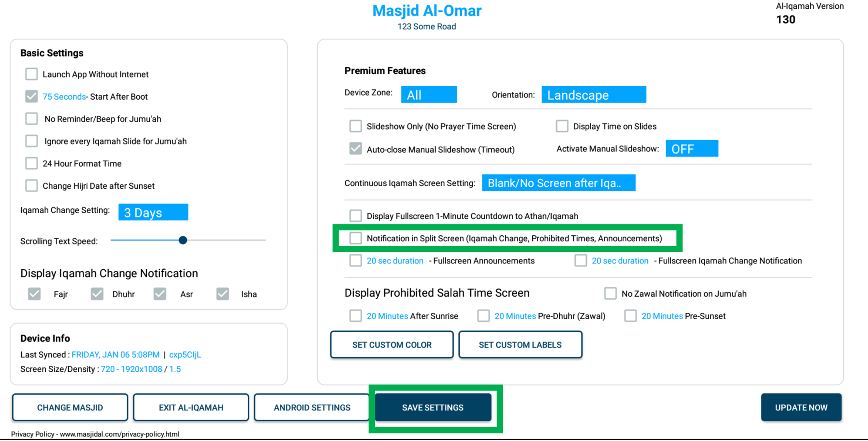Uncheck Dhuhr iqamah change notification
Viewport: 868px width, 441px height.
[x=97, y=294]
